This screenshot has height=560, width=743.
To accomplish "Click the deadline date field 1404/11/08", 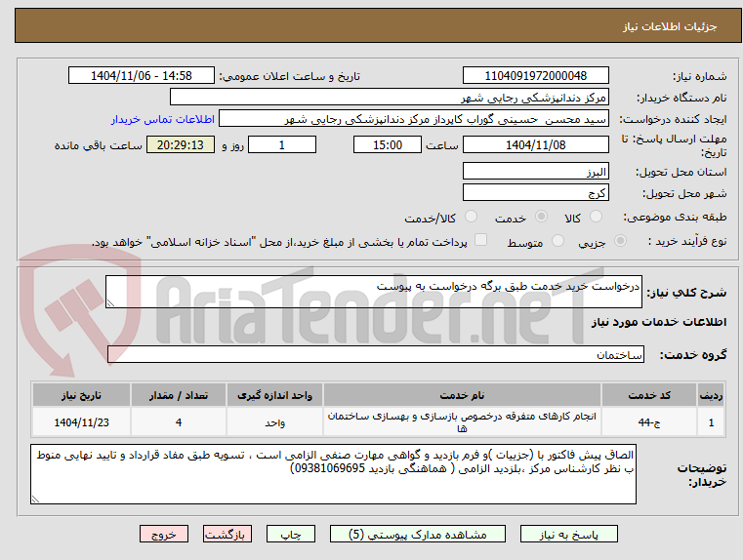I will 535,144.
